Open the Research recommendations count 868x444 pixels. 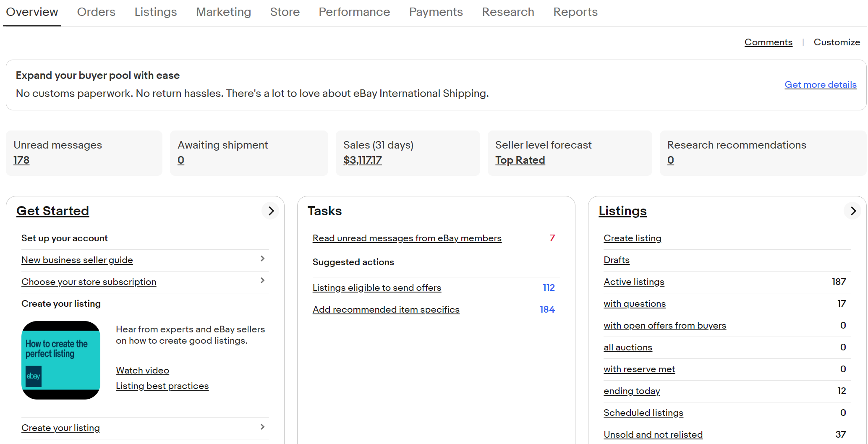tap(671, 160)
